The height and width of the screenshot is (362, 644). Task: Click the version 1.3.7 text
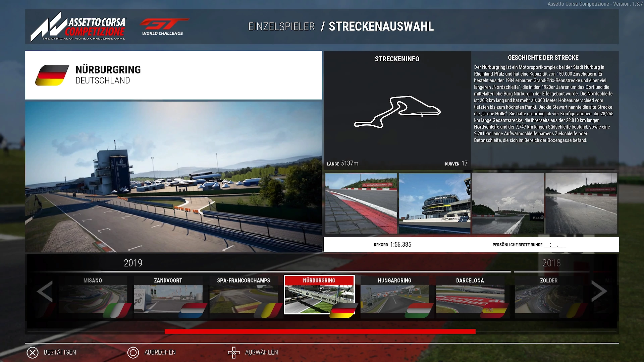[595, 4]
